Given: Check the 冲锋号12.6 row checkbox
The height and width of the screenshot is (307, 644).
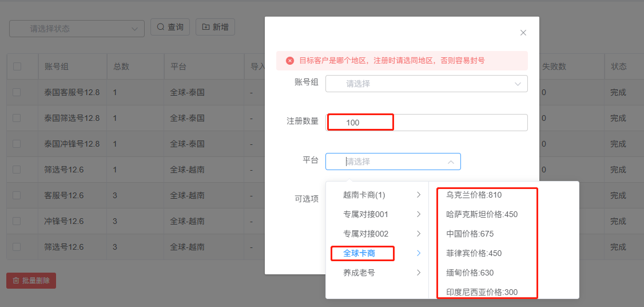Looking at the screenshot, I should (17, 221).
